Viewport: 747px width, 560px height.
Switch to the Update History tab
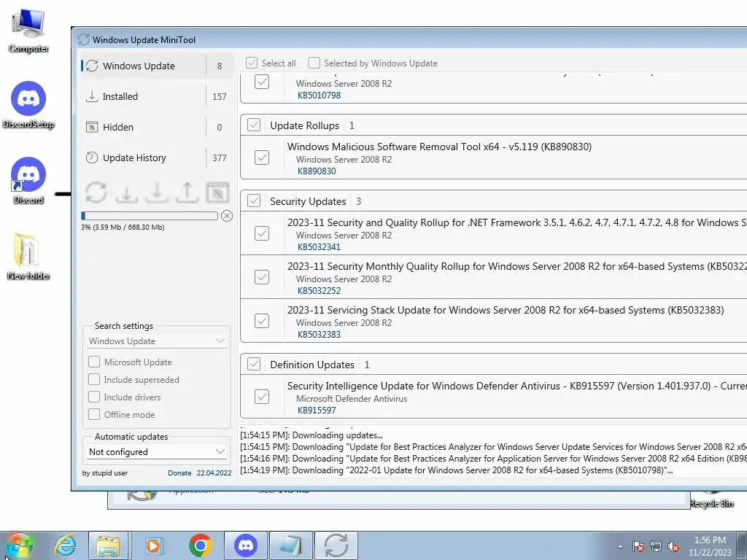157,157
